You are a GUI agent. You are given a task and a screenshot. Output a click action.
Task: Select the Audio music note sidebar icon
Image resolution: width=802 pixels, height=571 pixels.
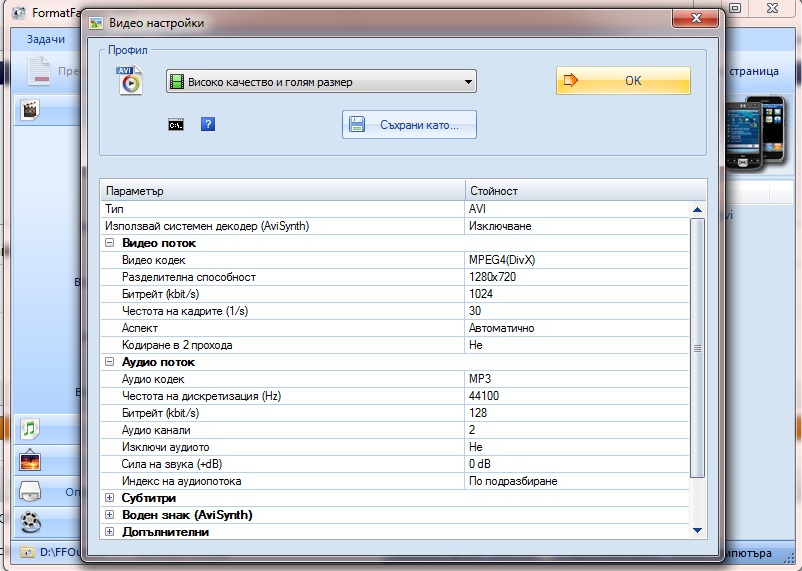(x=30, y=429)
